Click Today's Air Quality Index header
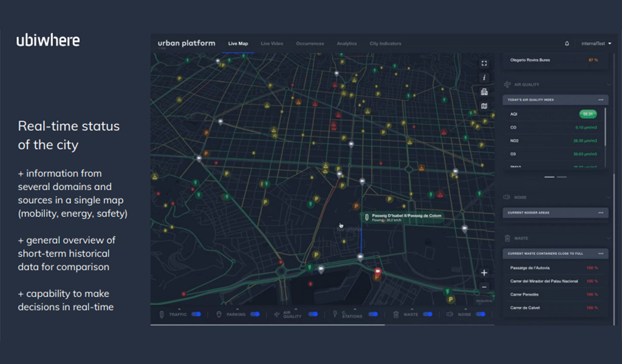The width and height of the screenshot is (622, 364). point(555,100)
